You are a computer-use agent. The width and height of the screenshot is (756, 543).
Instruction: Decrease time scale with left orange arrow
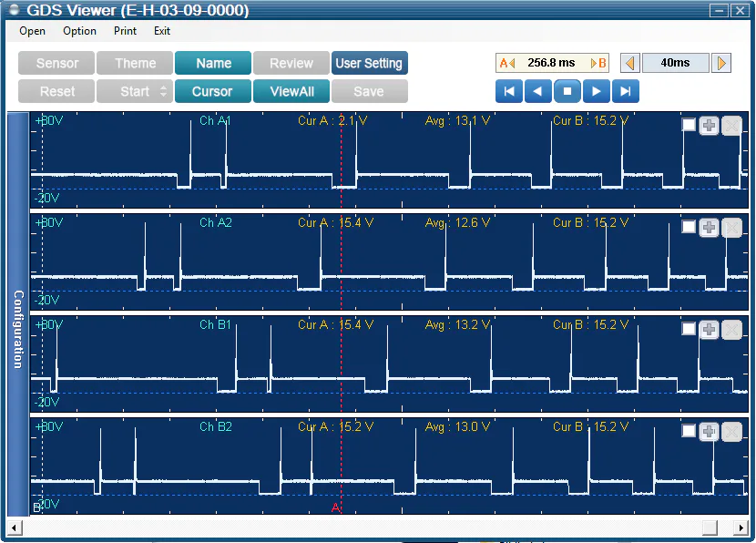[x=629, y=63]
